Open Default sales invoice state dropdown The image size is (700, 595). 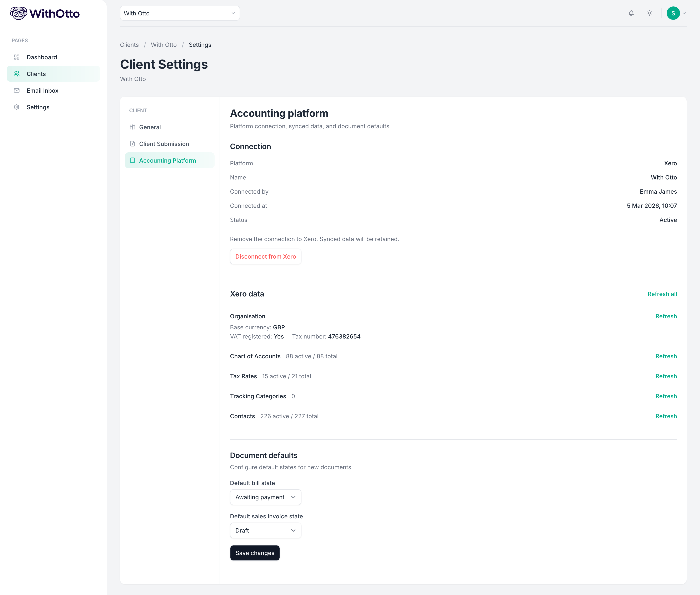(265, 531)
